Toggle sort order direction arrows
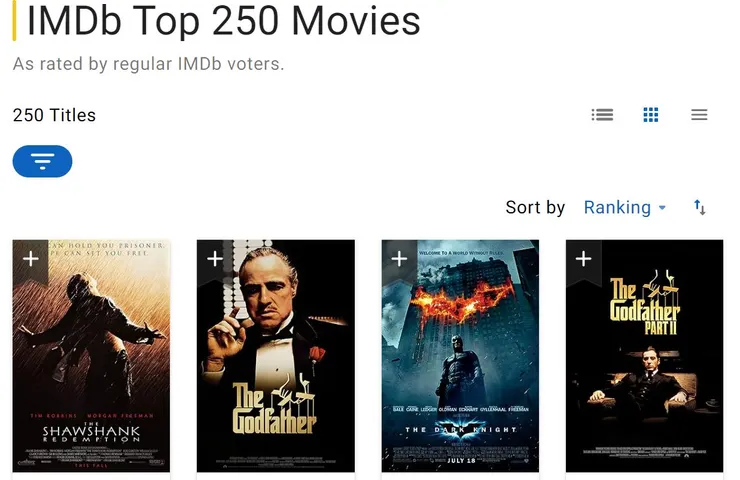Viewport: 740px width, 480px height. pos(699,208)
